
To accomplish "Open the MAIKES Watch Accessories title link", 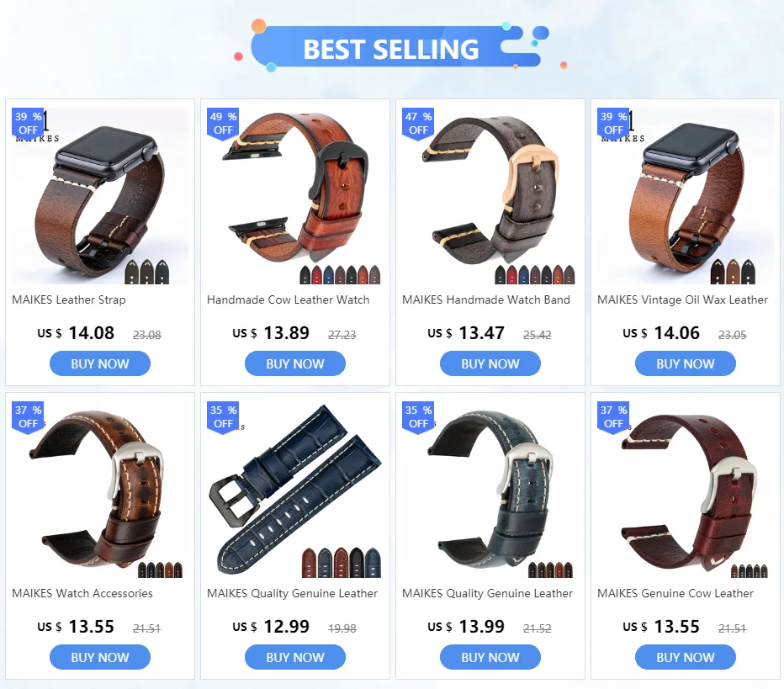I will tap(82, 593).
